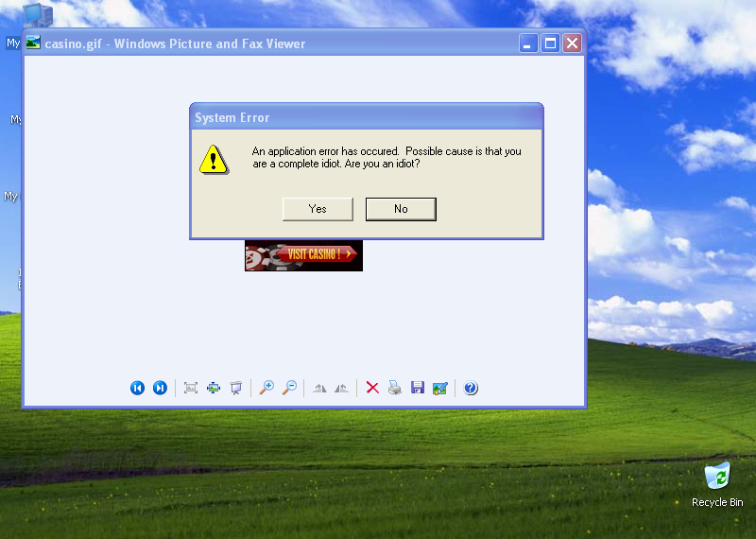The height and width of the screenshot is (539, 756).
Task: Click the Visit Casino banner image
Action: (x=303, y=255)
